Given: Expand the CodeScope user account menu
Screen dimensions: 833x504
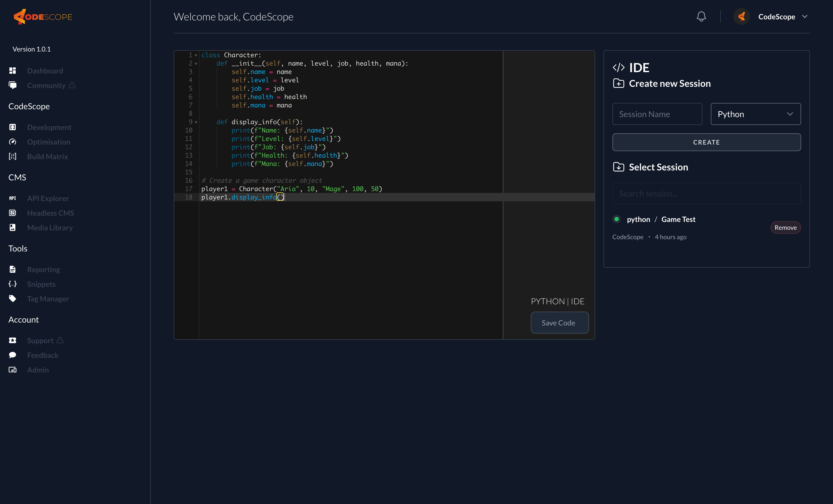Looking at the screenshot, I should [804, 16].
